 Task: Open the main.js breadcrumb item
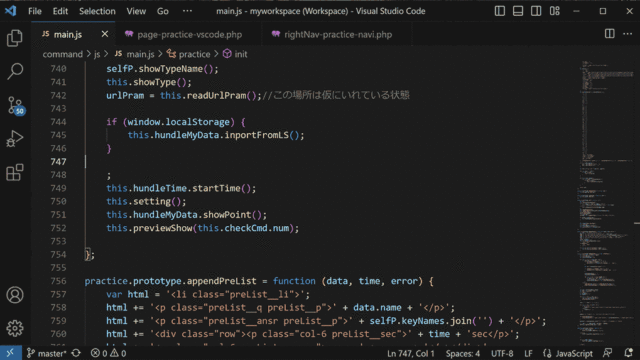(x=134, y=54)
